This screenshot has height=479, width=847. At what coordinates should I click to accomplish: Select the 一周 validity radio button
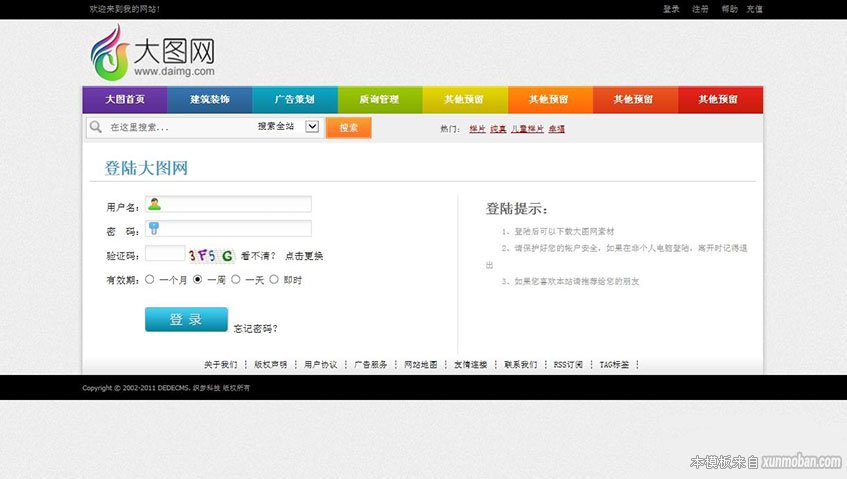(198, 280)
